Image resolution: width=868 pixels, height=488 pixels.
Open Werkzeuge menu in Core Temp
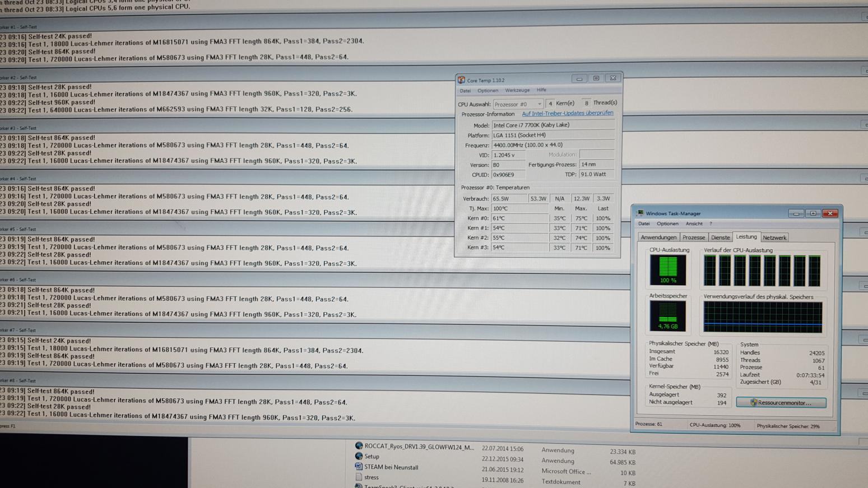pos(517,90)
